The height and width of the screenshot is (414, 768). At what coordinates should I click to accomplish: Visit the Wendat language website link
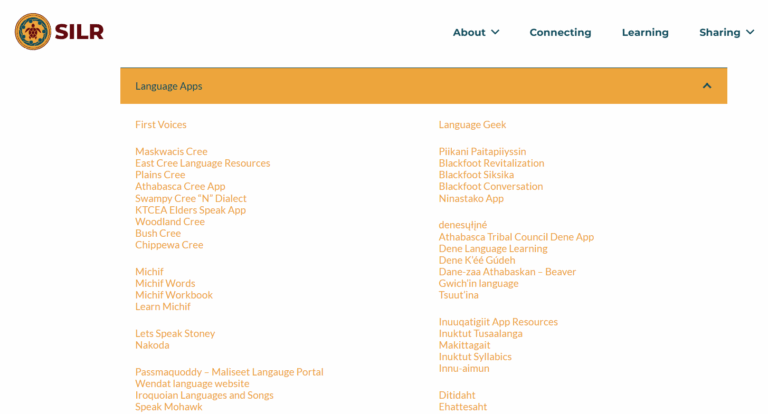[192, 383]
